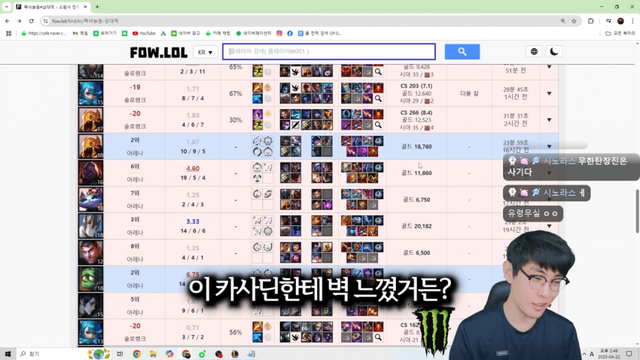Click the 6.75 KDA value
640x360 pixels.
pos(193,274)
